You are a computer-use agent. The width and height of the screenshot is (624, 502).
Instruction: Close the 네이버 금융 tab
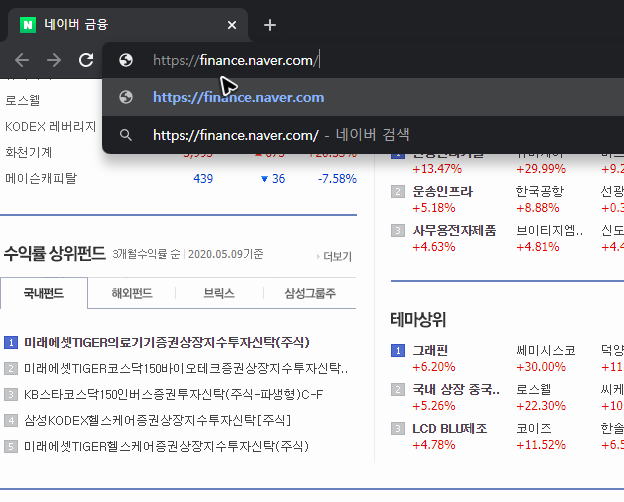(232, 25)
